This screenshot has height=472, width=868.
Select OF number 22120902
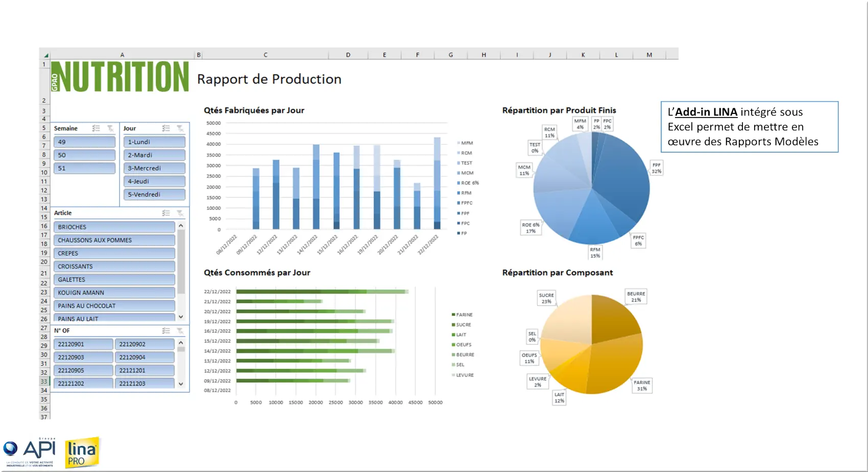[x=144, y=344]
